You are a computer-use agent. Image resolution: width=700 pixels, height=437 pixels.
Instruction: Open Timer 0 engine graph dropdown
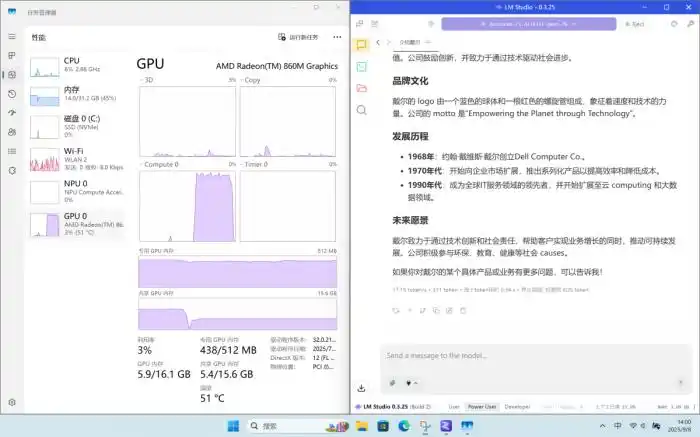pos(254,164)
